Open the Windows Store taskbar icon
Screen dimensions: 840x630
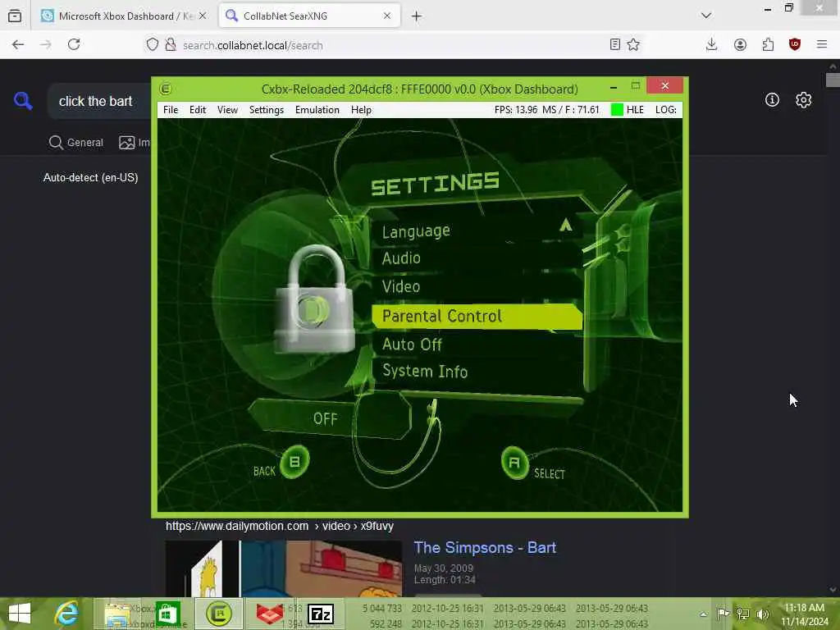167,614
